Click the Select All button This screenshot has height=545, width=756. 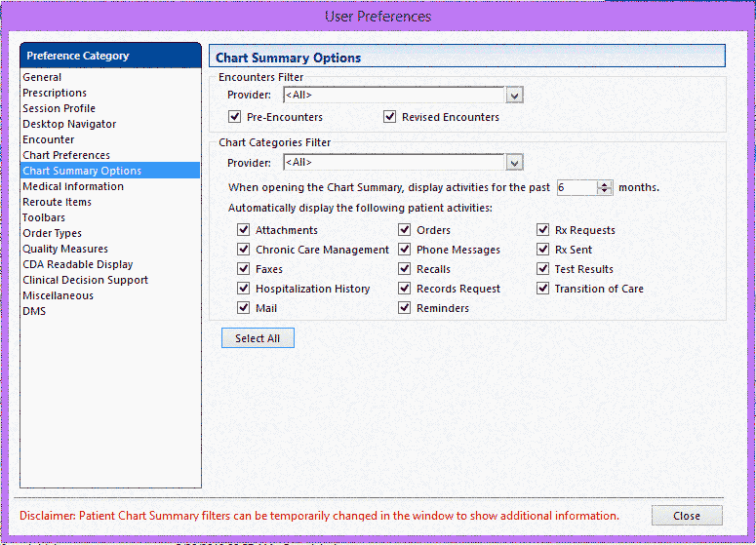pos(258,338)
